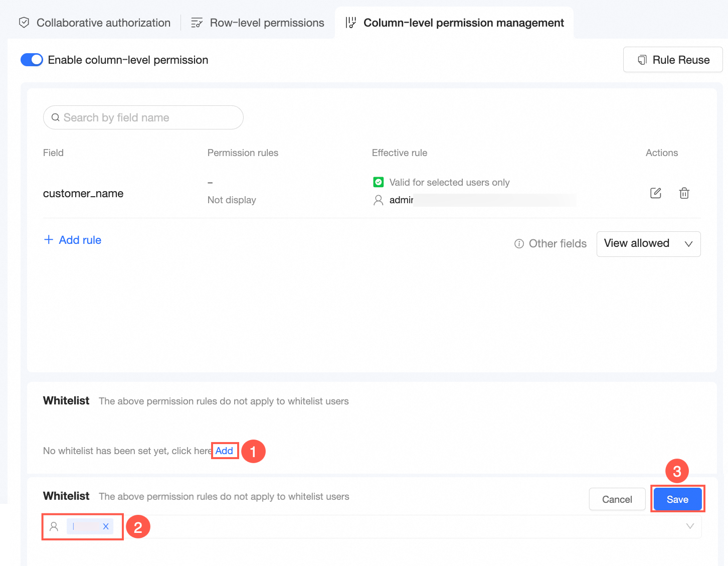The image size is (728, 566).
Task: Click the Rule Reuse copy icon
Action: [642, 60]
